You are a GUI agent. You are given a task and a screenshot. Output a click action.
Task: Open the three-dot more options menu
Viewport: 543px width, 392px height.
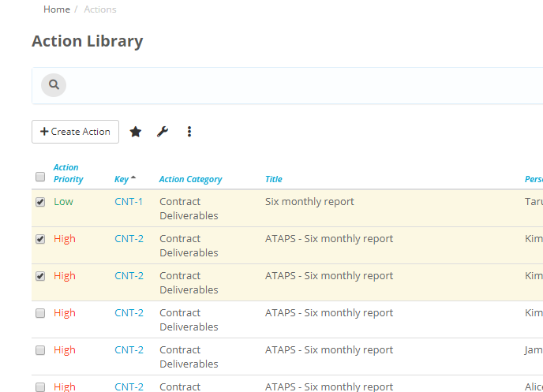(x=189, y=132)
